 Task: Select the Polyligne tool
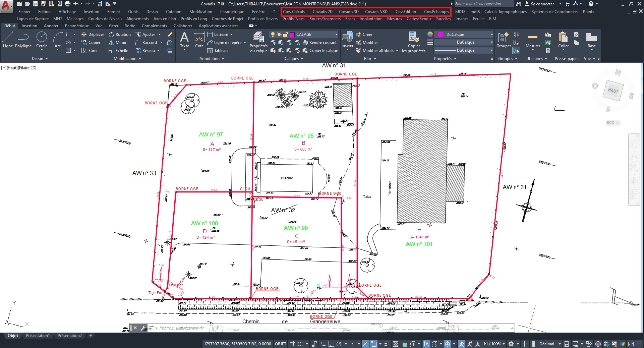tap(23, 40)
